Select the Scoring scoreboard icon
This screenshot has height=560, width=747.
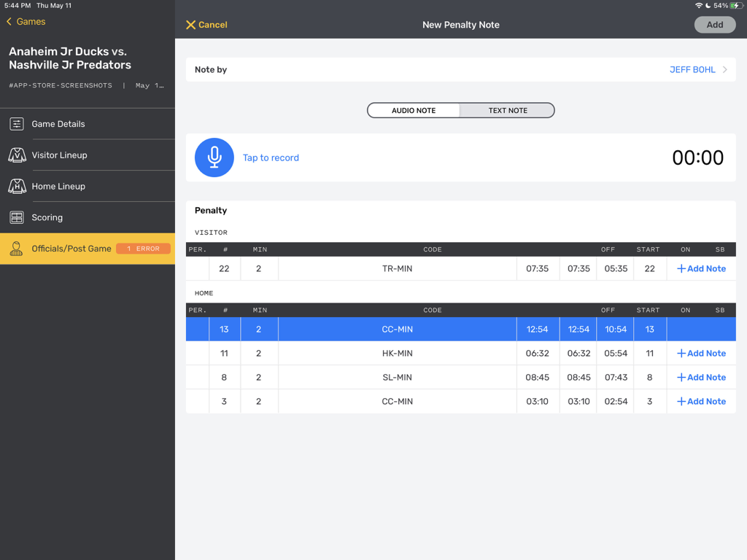click(17, 217)
